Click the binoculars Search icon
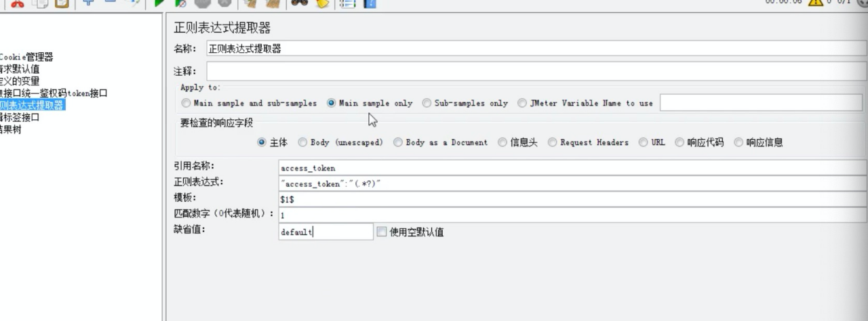The width and height of the screenshot is (868, 321). [x=299, y=3]
